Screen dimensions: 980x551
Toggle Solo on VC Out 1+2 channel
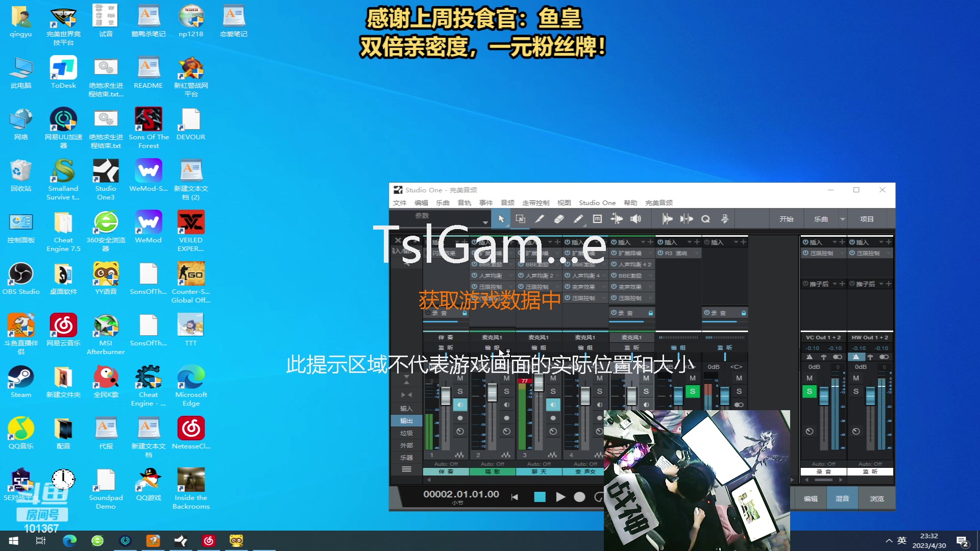[x=809, y=391]
